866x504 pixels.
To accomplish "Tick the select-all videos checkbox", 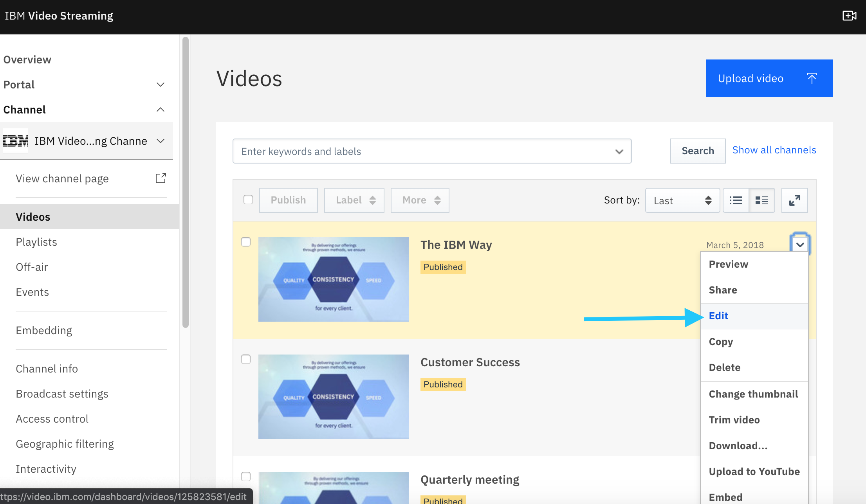I will click(248, 200).
